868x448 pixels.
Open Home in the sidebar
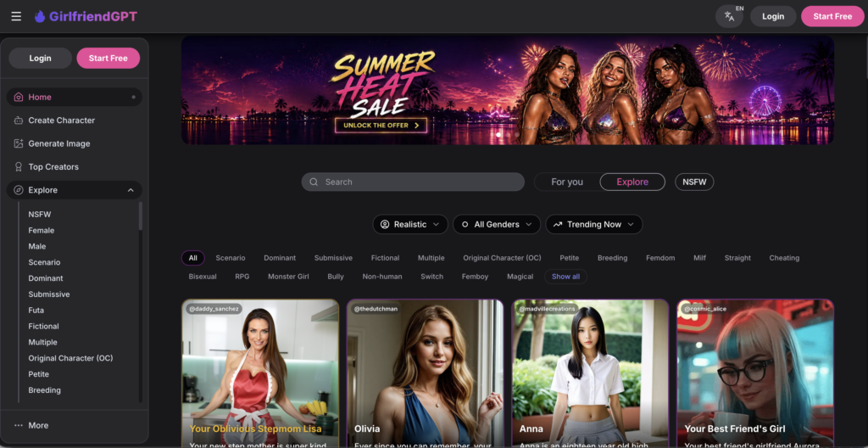coord(75,97)
